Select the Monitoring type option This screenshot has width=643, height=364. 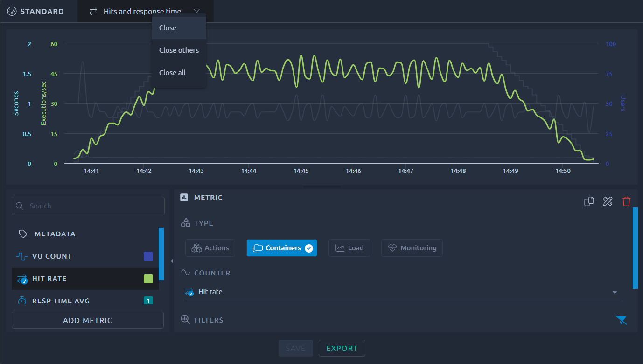pos(412,248)
